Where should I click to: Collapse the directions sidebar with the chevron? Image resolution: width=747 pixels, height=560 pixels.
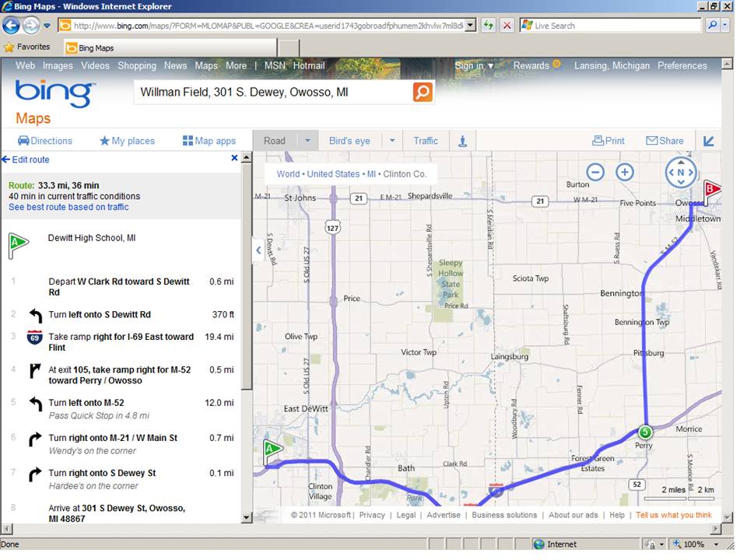pos(258,250)
